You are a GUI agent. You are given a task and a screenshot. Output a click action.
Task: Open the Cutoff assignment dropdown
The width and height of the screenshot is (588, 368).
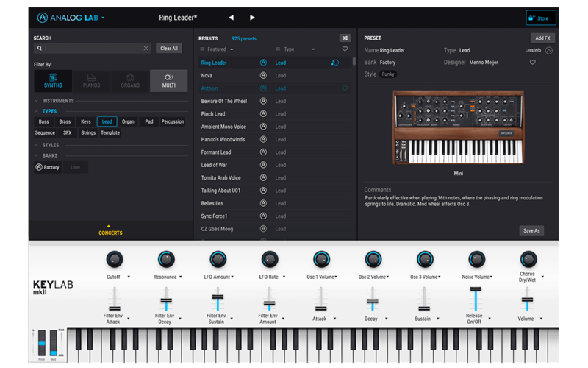click(x=129, y=277)
